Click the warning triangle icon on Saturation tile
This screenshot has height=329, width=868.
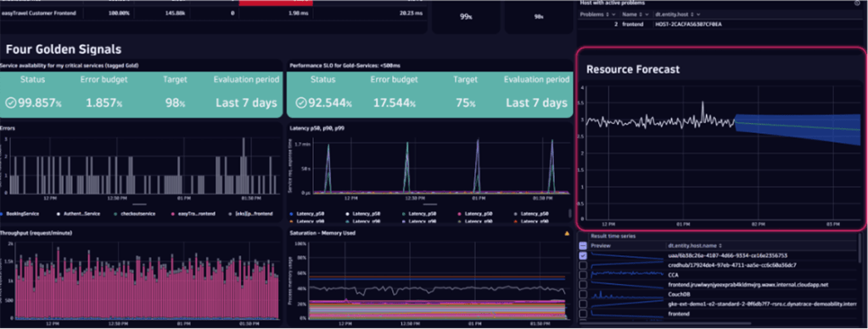pos(567,233)
